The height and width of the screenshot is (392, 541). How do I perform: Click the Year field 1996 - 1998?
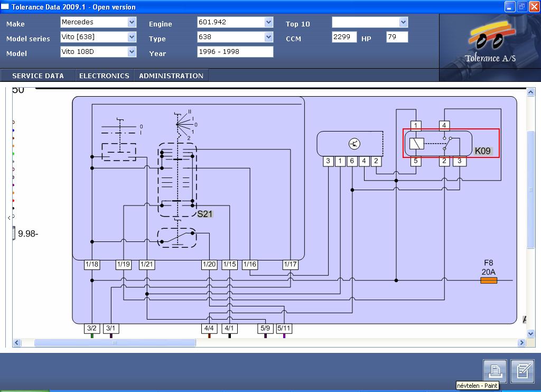(x=235, y=52)
